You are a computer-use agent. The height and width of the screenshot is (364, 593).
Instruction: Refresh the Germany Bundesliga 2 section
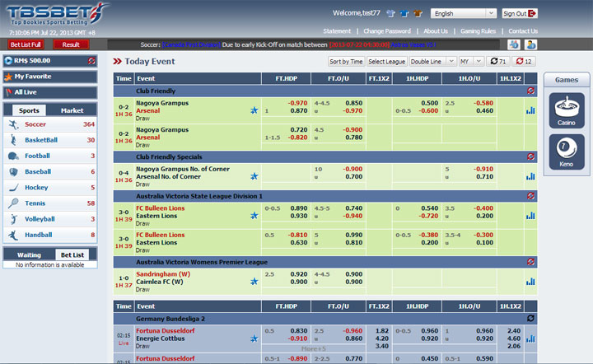[530, 318]
